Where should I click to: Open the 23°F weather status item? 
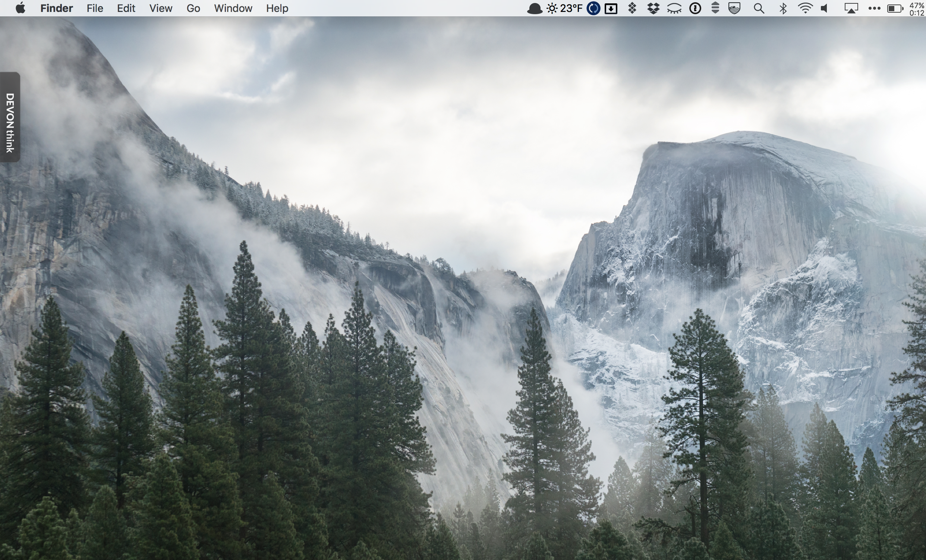(x=564, y=8)
